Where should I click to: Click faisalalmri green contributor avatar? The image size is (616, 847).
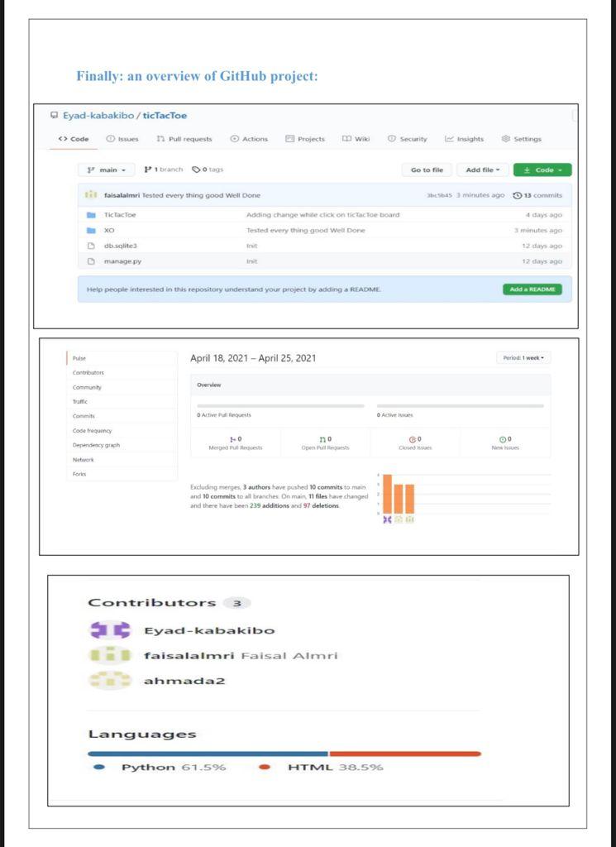tap(110, 655)
